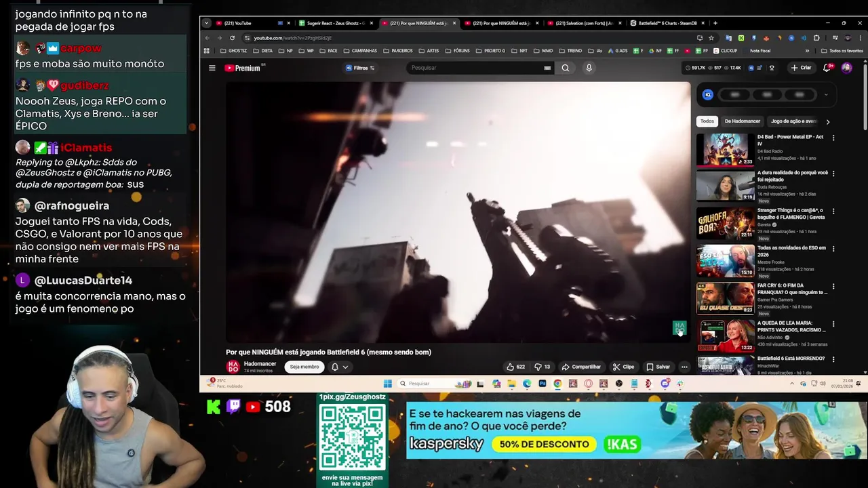The height and width of the screenshot is (488, 868).
Task: Click the video title below the player
Action: 328,352
